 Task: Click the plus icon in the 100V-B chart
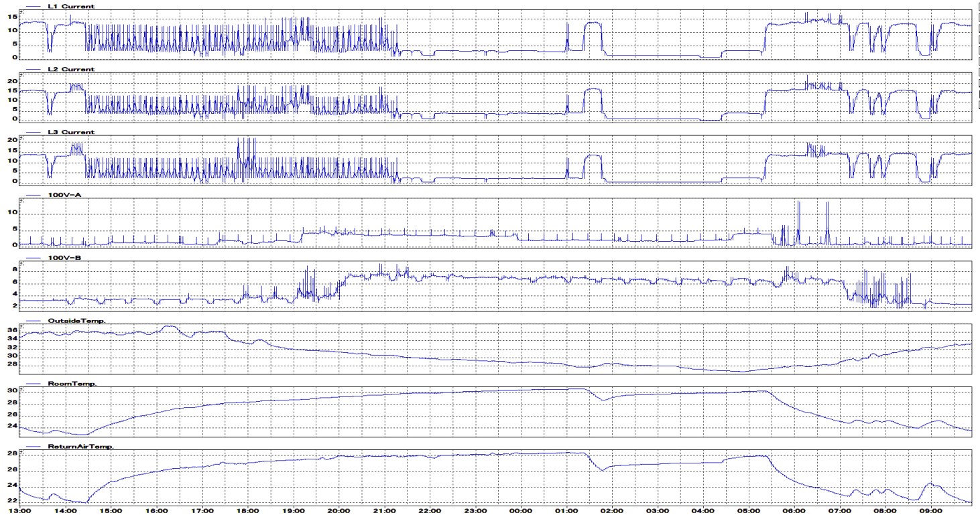21,264
